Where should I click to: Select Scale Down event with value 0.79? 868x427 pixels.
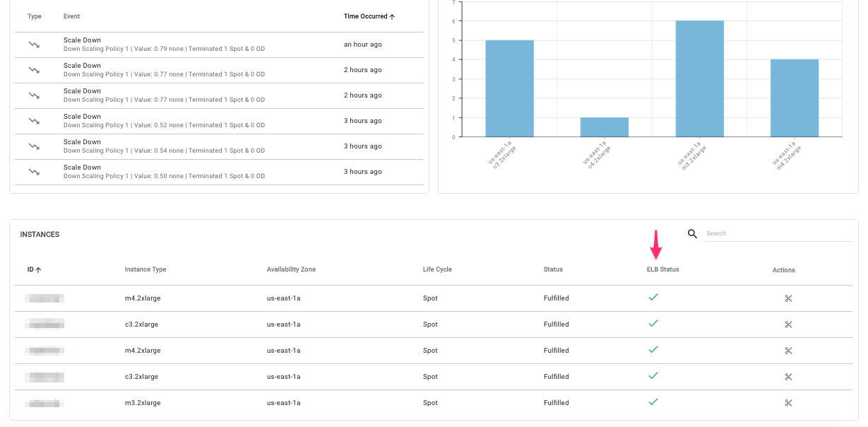click(x=164, y=45)
